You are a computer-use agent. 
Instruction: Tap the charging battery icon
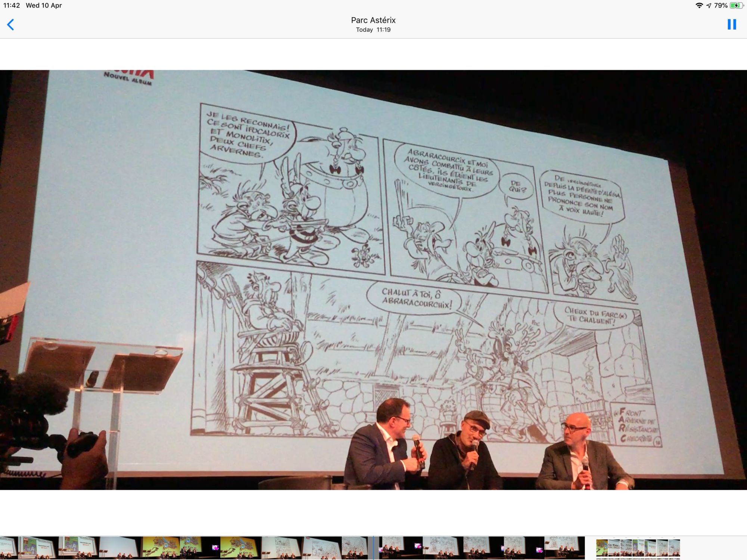pyautogui.click(x=736, y=6)
